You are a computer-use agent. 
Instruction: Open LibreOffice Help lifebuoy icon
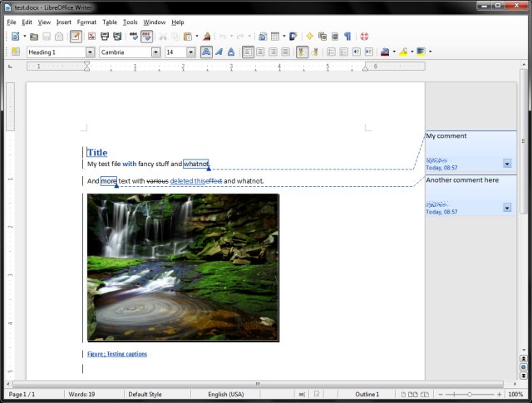click(x=364, y=37)
